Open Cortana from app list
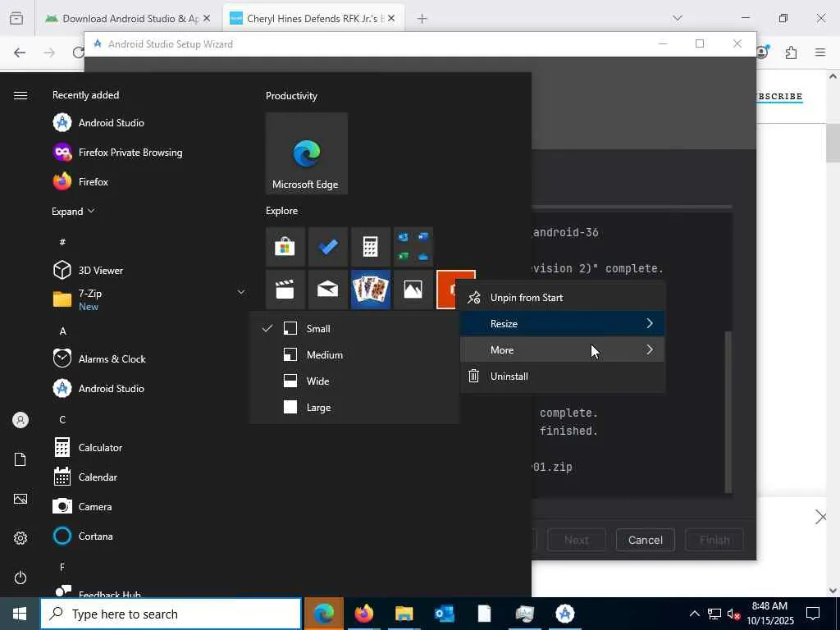Screen dimensions: 840x630 click(83, 536)
